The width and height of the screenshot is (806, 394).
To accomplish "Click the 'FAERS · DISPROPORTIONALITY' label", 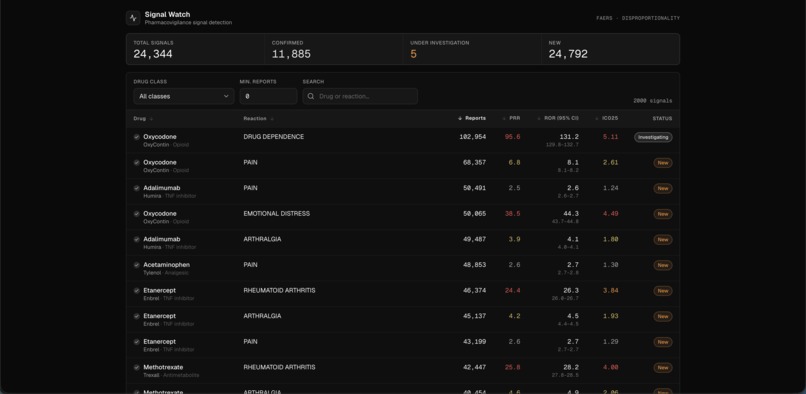I will [638, 18].
